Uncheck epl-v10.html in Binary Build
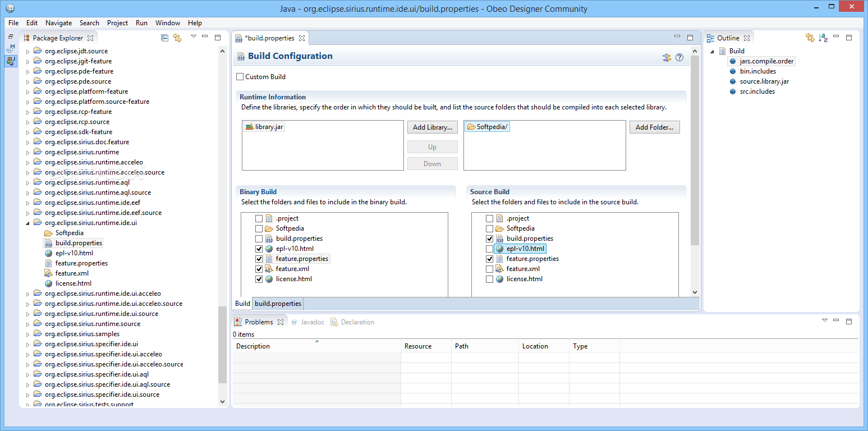Image resolution: width=868 pixels, height=431 pixels. [259, 249]
